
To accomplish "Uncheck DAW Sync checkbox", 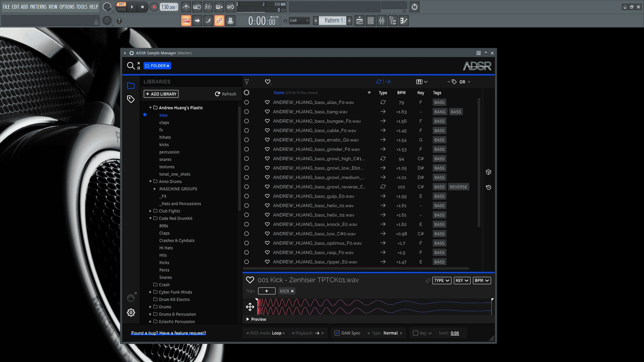I will click(x=337, y=333).
